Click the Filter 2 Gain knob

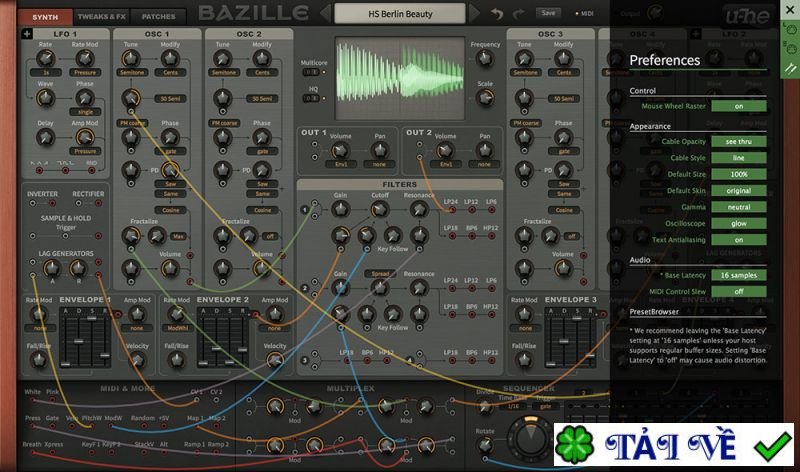coord(340,288)
